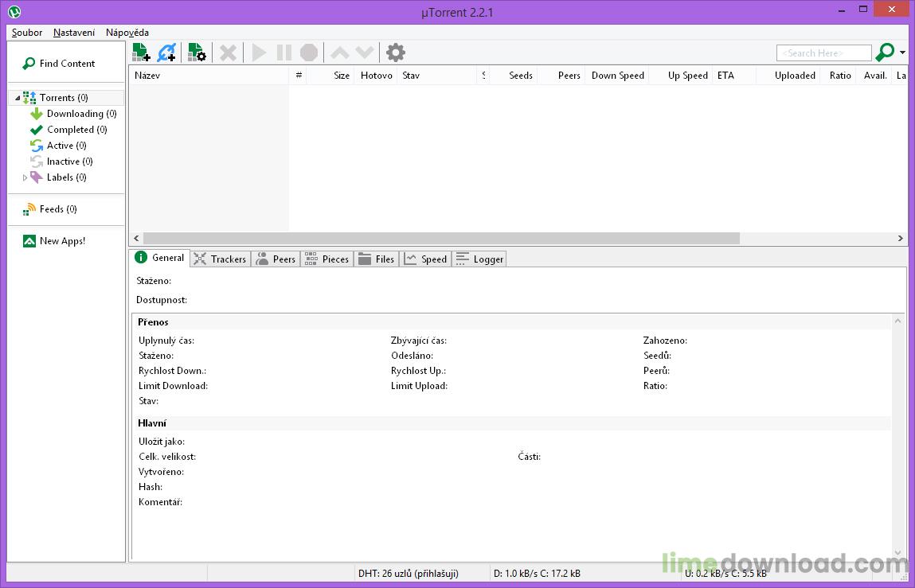The width and height of the screenshot is (915, 588).
Task: Click the Search Here input field
Action: click(x=823, y=53)
